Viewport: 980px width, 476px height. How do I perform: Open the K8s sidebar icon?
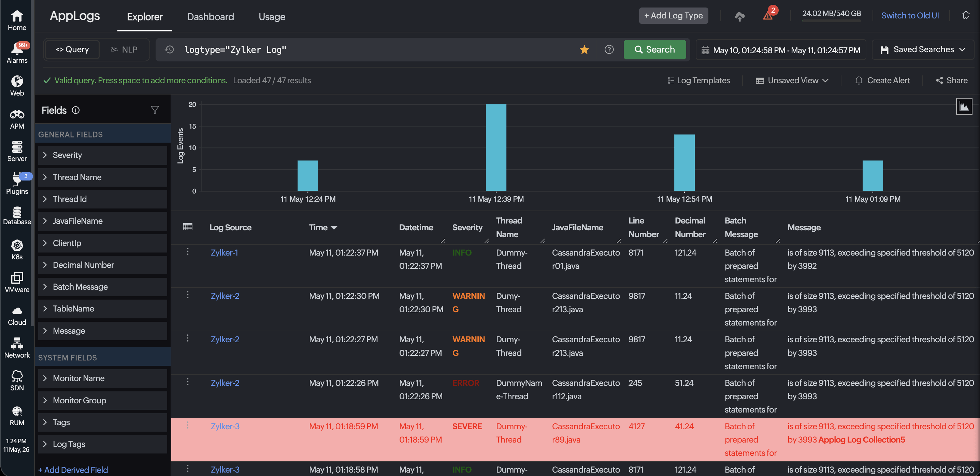(17, 250)
